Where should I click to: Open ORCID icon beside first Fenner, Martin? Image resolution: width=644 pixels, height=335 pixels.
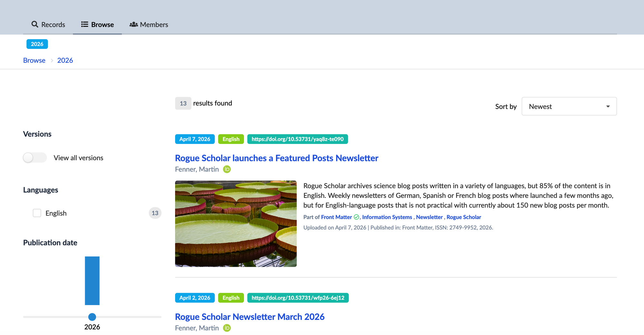click(227, 169)
